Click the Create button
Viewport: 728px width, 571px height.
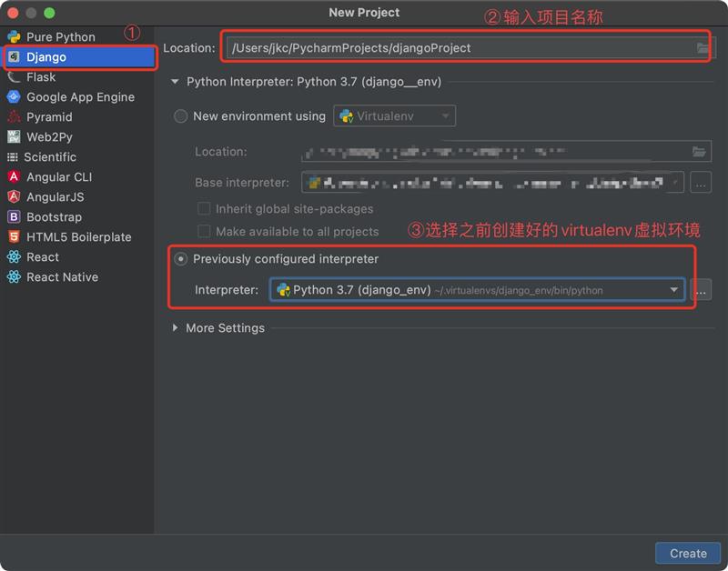(x=688, y=553)
